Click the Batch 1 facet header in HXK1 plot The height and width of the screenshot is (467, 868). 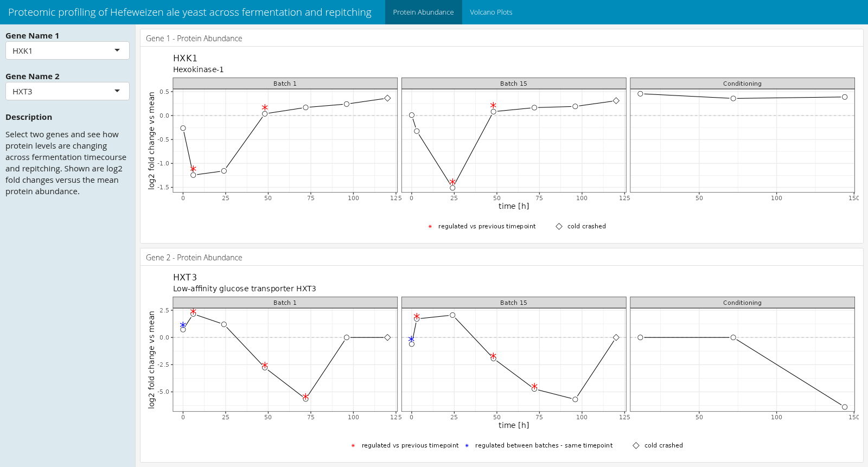285,84
